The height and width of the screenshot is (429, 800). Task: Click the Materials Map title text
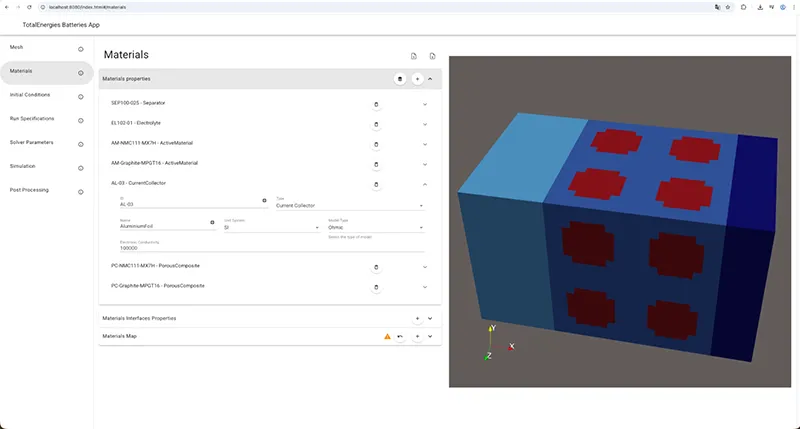pos(119,336)
